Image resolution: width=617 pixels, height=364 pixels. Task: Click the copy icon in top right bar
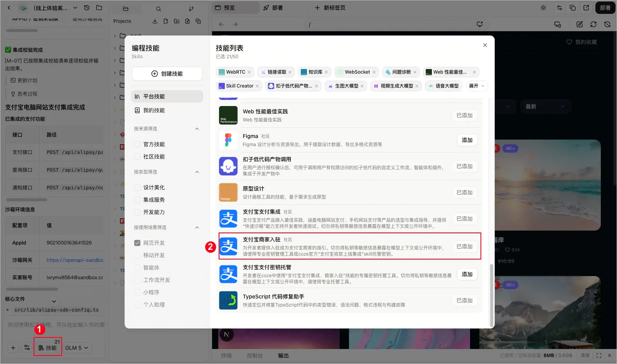[x=573, y=8]
